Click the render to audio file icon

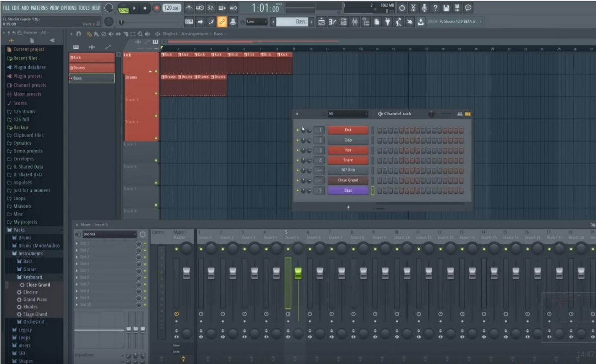pos(457,8)
